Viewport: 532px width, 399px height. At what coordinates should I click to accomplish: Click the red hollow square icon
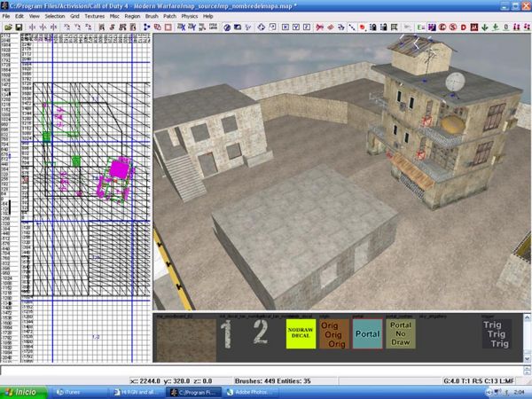pos(168,27)
